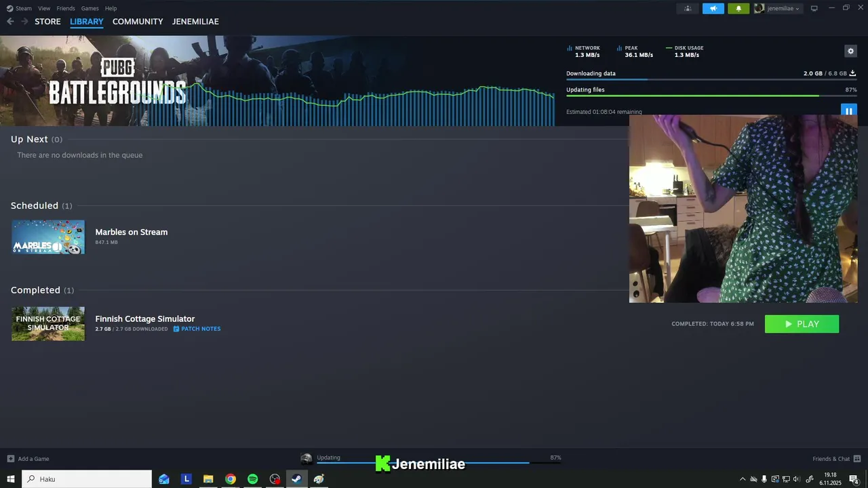This screenshot has height=488, width=868.
Task: Switch to Big Picture mode icon
Action: (x=814, y=8)
